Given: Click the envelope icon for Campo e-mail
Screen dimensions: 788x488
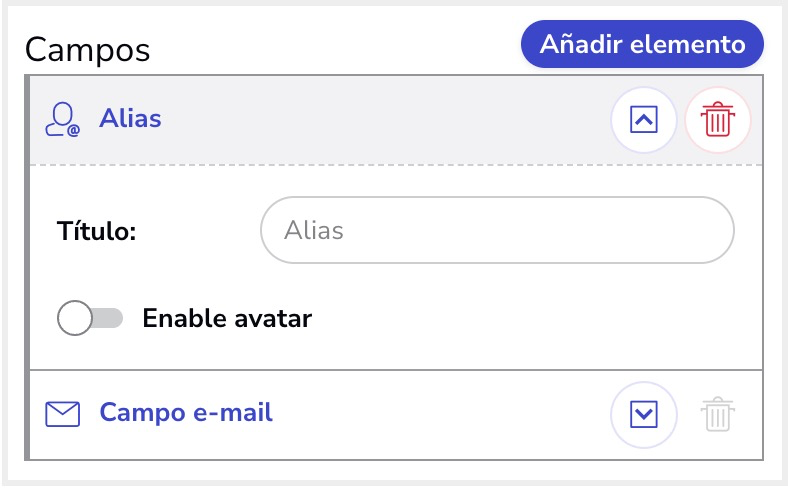Looking at the screenshot, I should 62,414.
